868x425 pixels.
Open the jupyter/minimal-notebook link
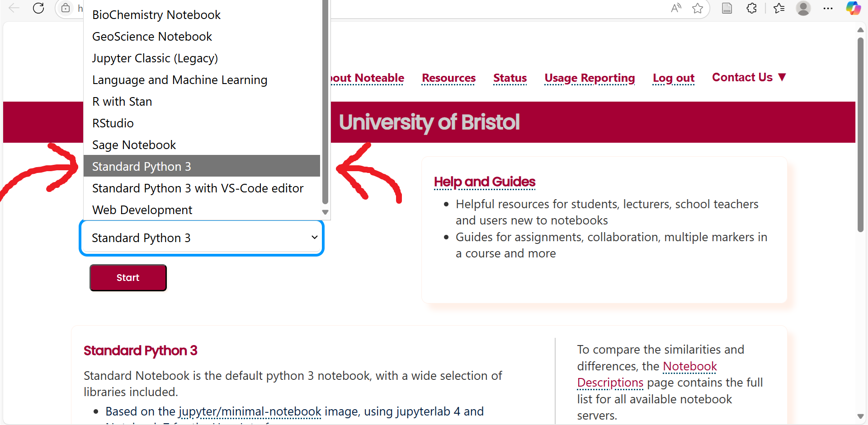pos(250,411)
